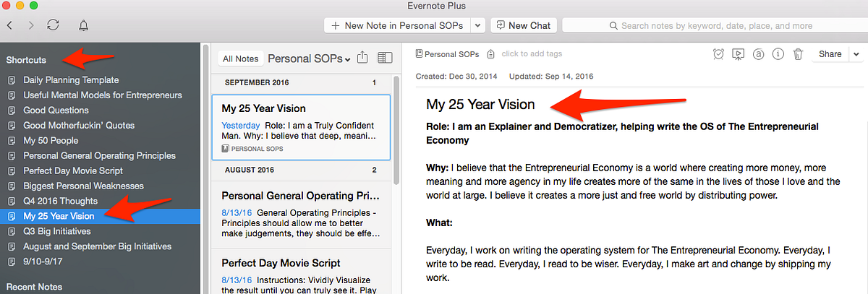Click the note icon beside My 50 People
Image resolution: width=868 pixels, height=294 pixels.
pyautogui.click(x=11, y=141)
